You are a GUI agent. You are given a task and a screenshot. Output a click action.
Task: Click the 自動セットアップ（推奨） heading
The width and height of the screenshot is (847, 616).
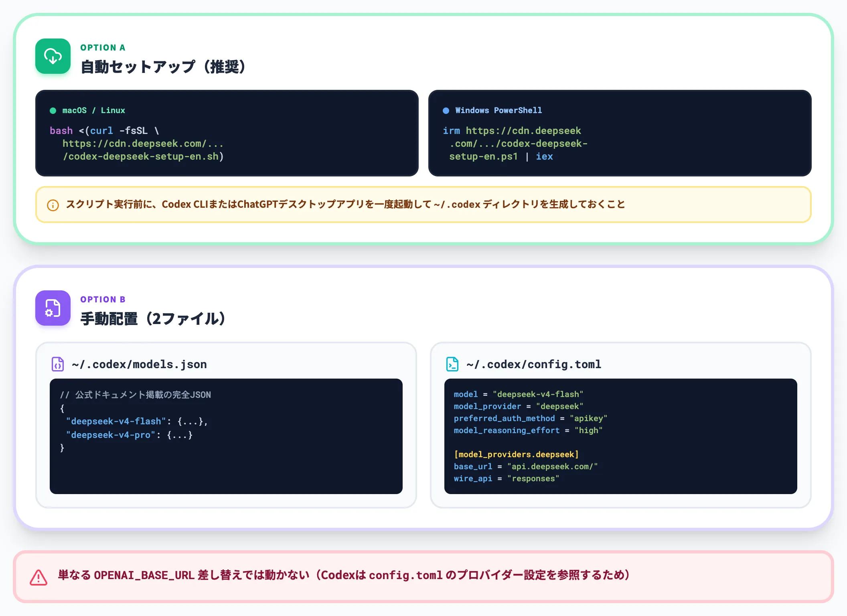(x=163, y=67)
